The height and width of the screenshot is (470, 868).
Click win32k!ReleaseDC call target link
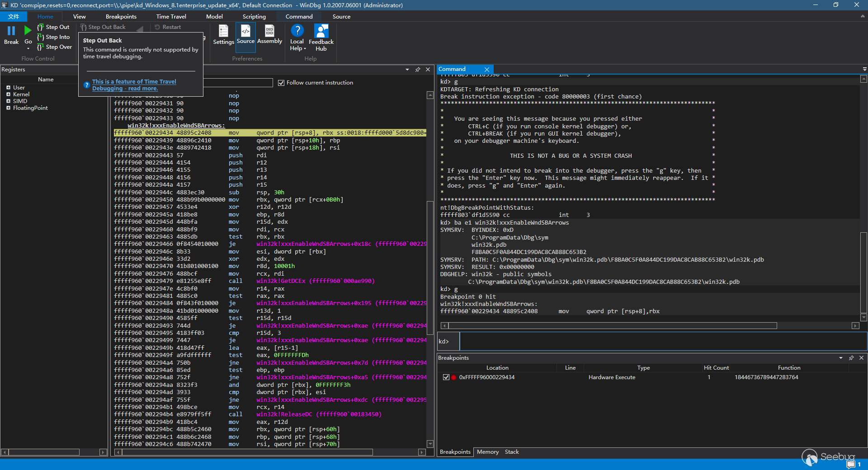tap(319, 414)
